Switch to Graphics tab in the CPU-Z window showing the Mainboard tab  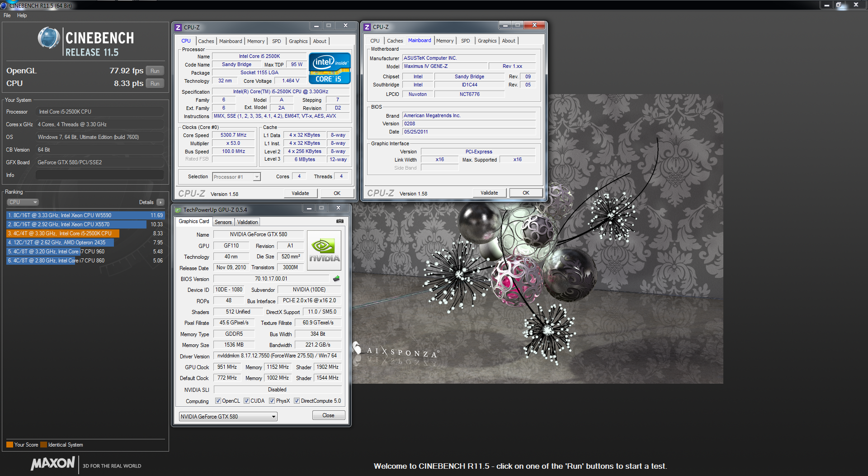487,41
